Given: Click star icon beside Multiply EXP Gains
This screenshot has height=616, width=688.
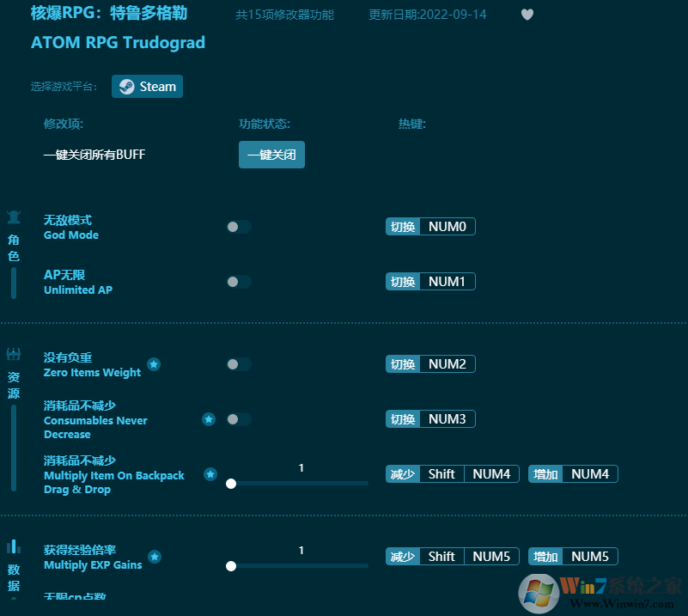Looking at the screenshot, I should point(155,557).
